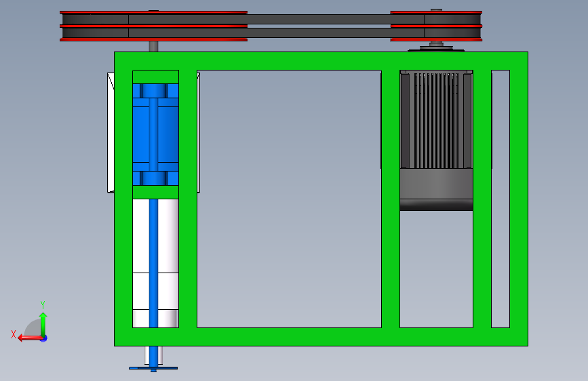Click the blue Z axis dot of triad
Image resolution: width=588 pixels, height=381 pixels.
tap(44, 338)
